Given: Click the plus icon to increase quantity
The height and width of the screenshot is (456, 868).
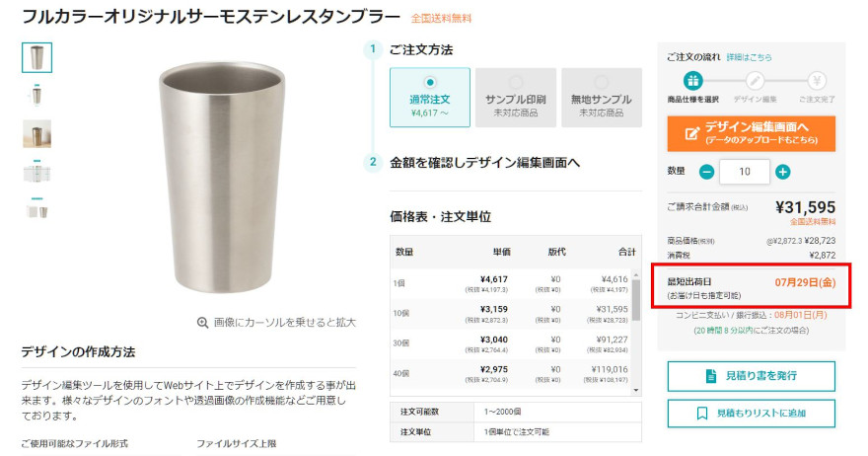Looking at the screenshot, I should (x=782, y=172).
